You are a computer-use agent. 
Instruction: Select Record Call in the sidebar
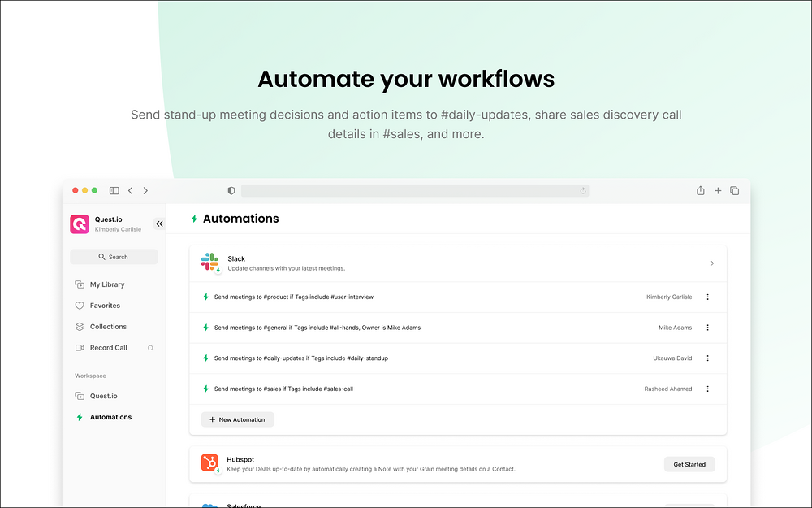coord(108,348)
